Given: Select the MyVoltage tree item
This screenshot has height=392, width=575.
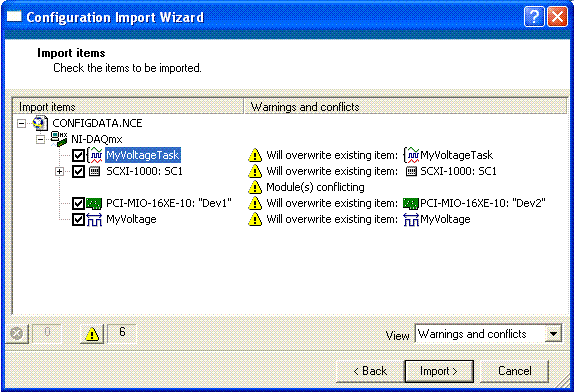Looking at the screenshot, I should pyautogui.click(x=131, y=219).
